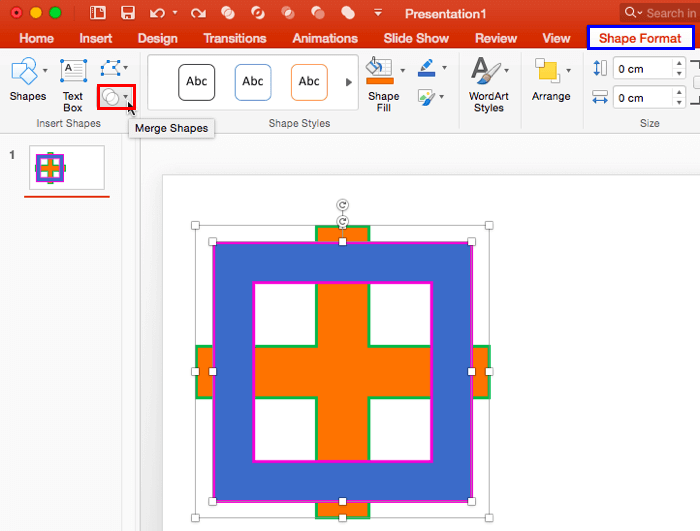Insert a Text Box

tap(73, 85)
